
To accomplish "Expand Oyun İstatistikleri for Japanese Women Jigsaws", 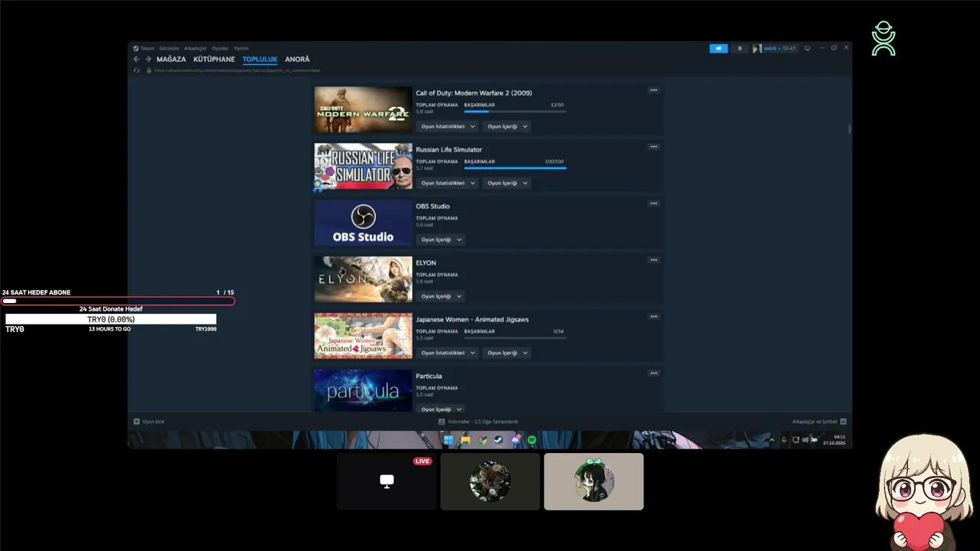I will 448,353.
